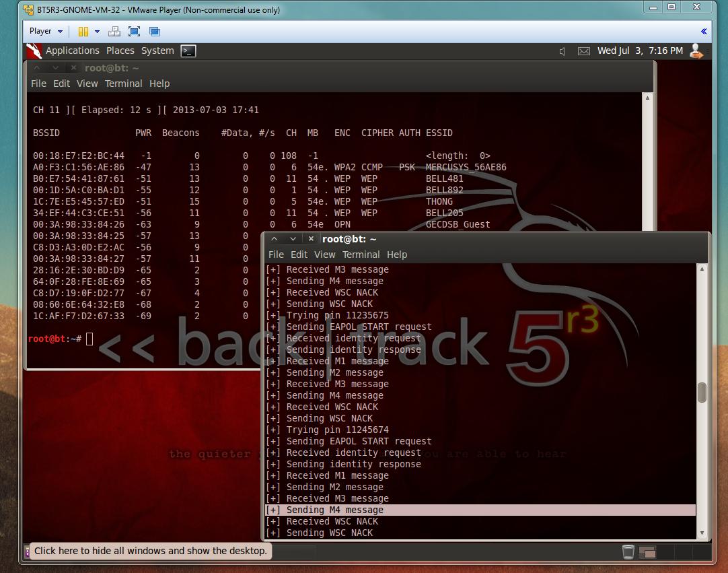Collapse the VMware toolbar with double chevron
This screenshot has width=728, height=573.
(704, 32)
